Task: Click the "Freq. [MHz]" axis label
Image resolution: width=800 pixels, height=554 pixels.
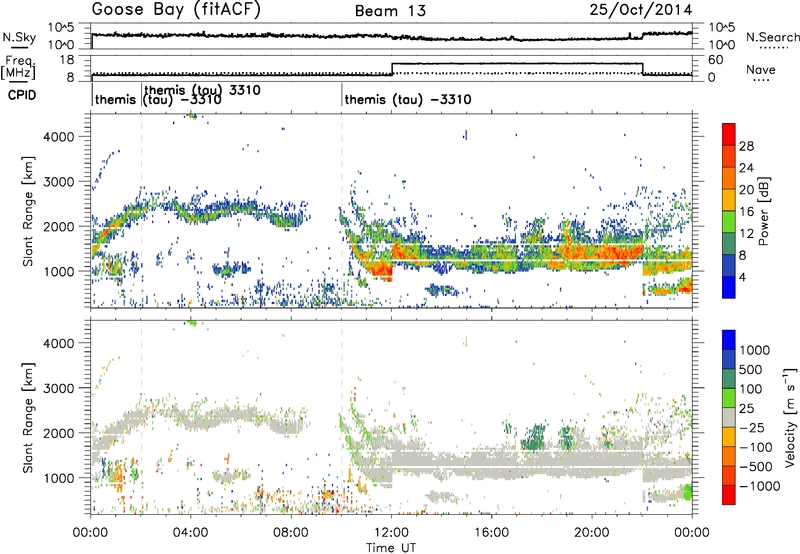Action: [x=19, y=67]
